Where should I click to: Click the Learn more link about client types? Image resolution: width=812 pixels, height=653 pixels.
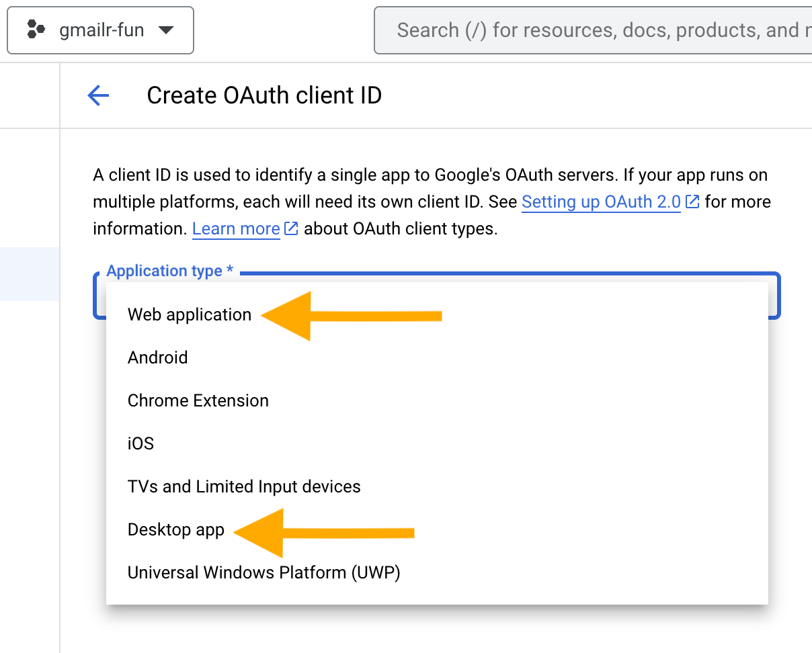point(236,228)
